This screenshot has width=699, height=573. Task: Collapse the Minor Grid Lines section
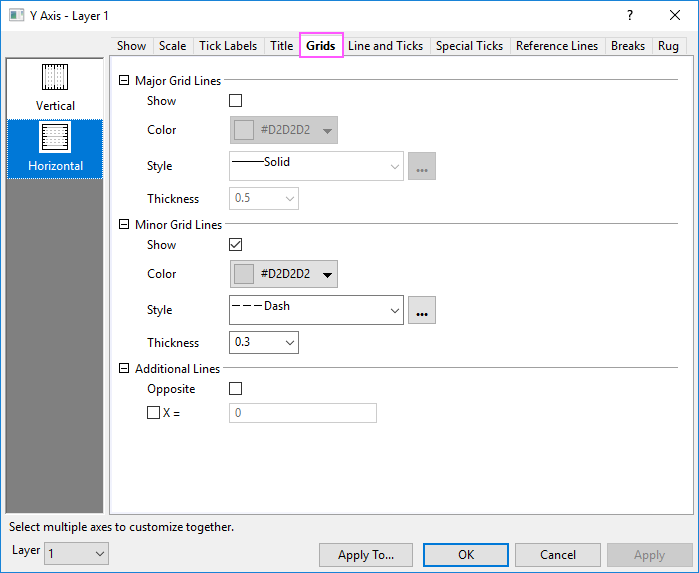tap(124, 225)
